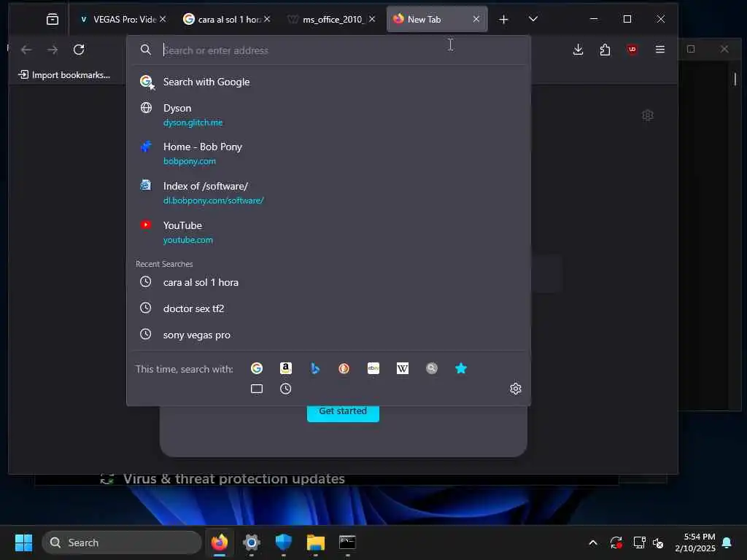
Task: Open a new tab with plus
Action: [503, 19]
